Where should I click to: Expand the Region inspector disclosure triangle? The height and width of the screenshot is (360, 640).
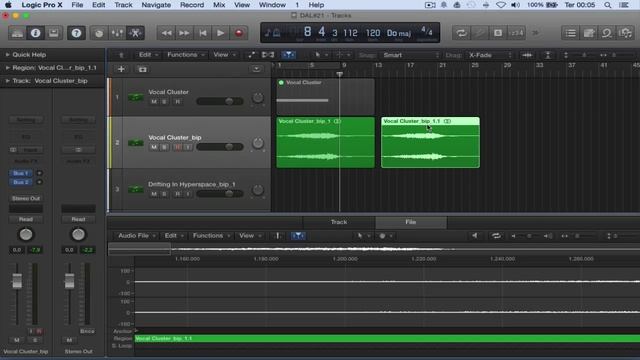[7, 68]
